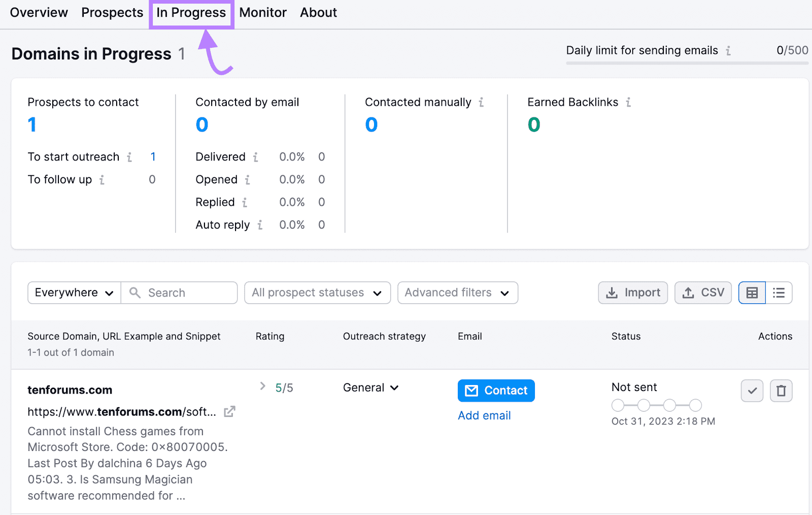Image resolution: width=812 pixels, height=515 pixels.
Task: Click the info icon beside To start outreach
Action: pos(129,157)
